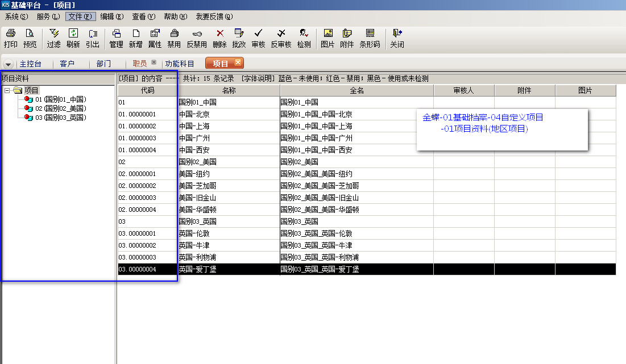Switch to the 客户 tab
The height and width of the screenshot is (364, 626).
(67, 64)
